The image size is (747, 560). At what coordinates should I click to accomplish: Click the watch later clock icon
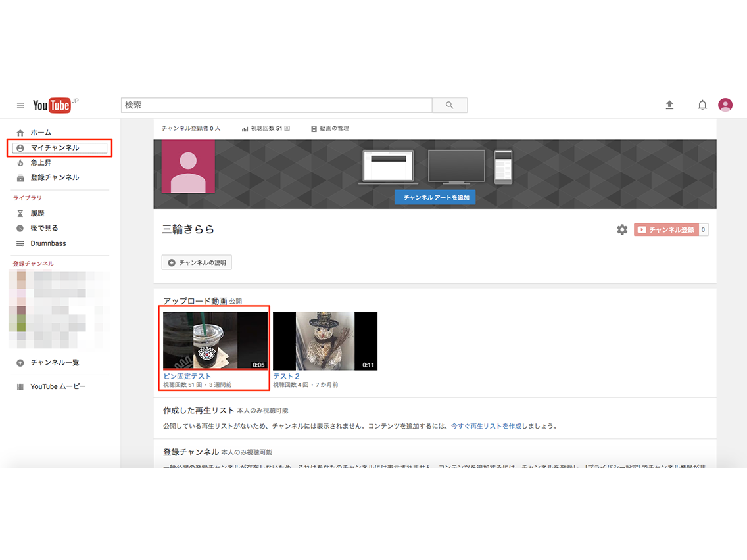point(20,229)
